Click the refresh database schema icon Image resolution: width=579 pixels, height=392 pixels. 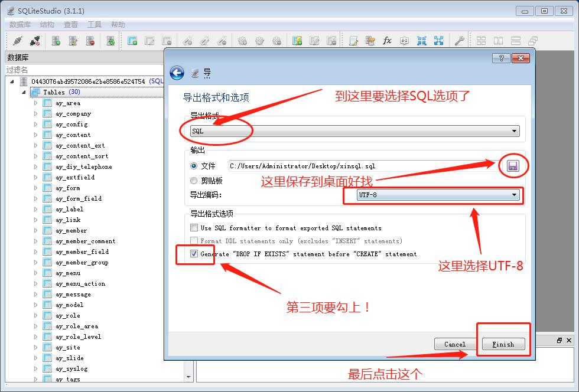click(x=110, y=41)
